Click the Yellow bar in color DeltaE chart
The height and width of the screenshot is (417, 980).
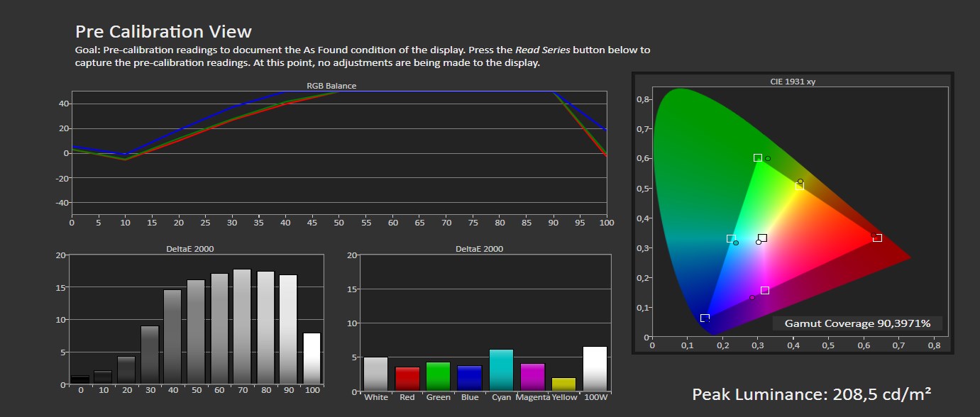pos(563,384)
